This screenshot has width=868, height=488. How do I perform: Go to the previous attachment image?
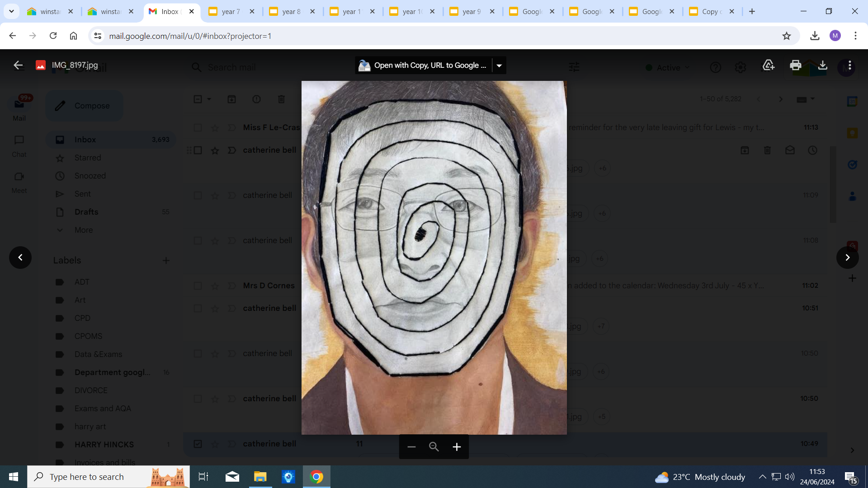click(x=20, y=258)
